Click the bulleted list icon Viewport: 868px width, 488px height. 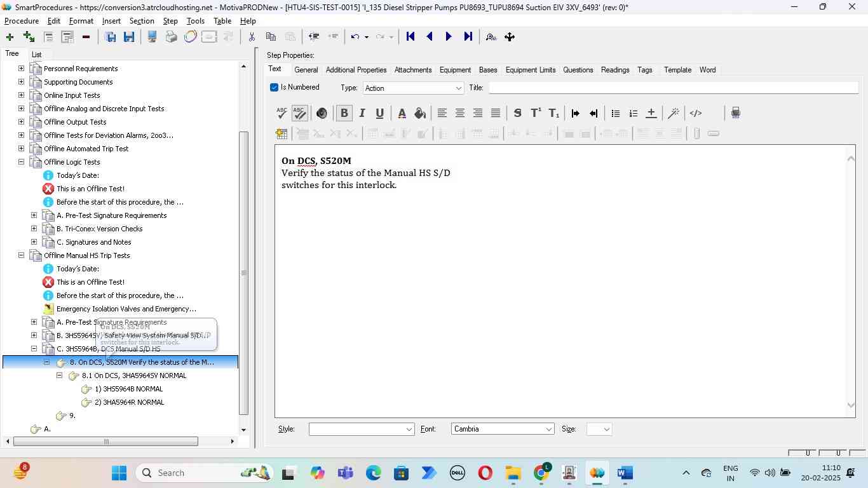pos(615,113)
